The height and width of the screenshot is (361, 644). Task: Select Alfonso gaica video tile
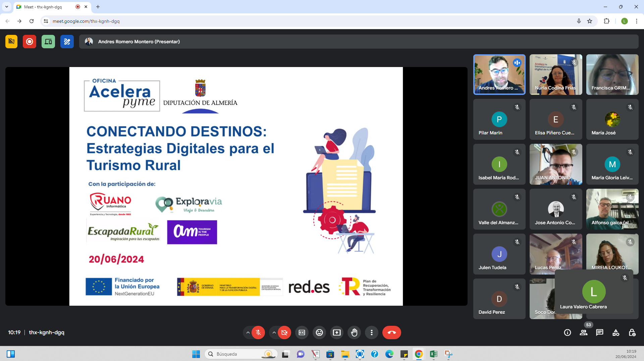click(612, 209)
